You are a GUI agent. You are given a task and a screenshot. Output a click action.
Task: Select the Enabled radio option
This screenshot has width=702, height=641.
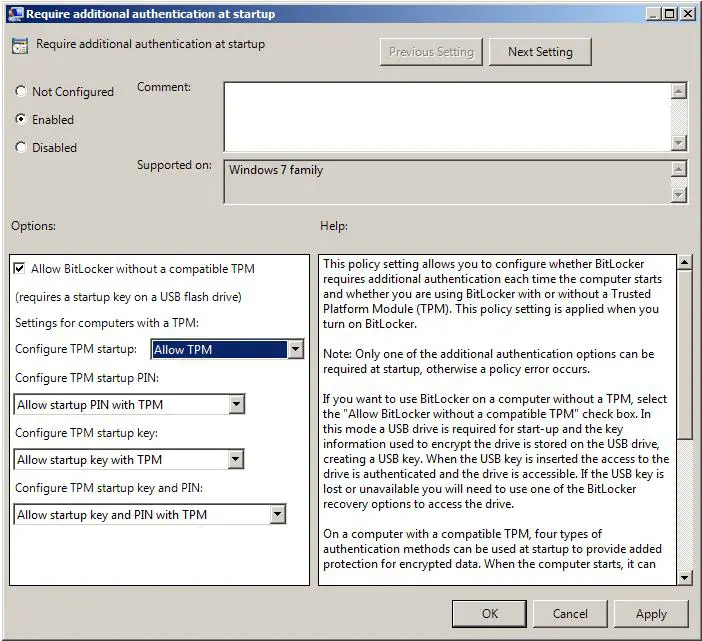tap(21, 120)
